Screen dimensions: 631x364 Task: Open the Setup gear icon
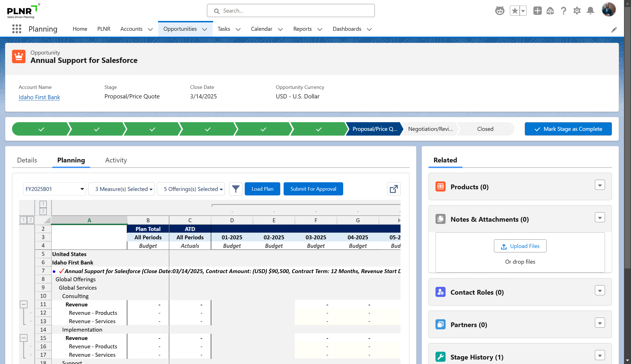(x=577, y=11)
